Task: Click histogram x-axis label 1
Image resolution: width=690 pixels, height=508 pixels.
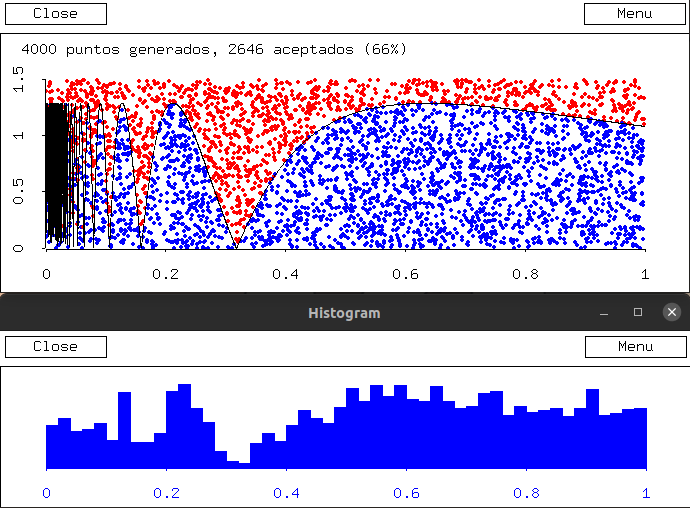Action: point(646,493)
